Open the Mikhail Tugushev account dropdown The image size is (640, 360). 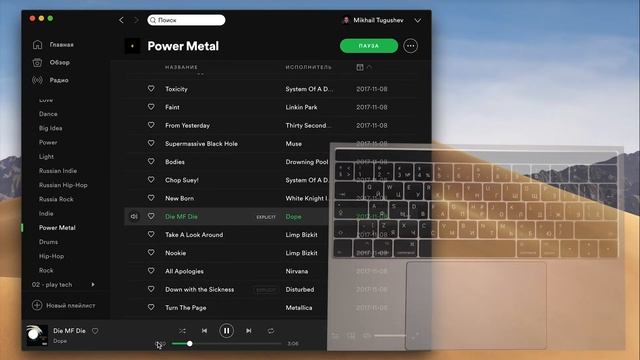pyautogui.click(x=418, y=20)
